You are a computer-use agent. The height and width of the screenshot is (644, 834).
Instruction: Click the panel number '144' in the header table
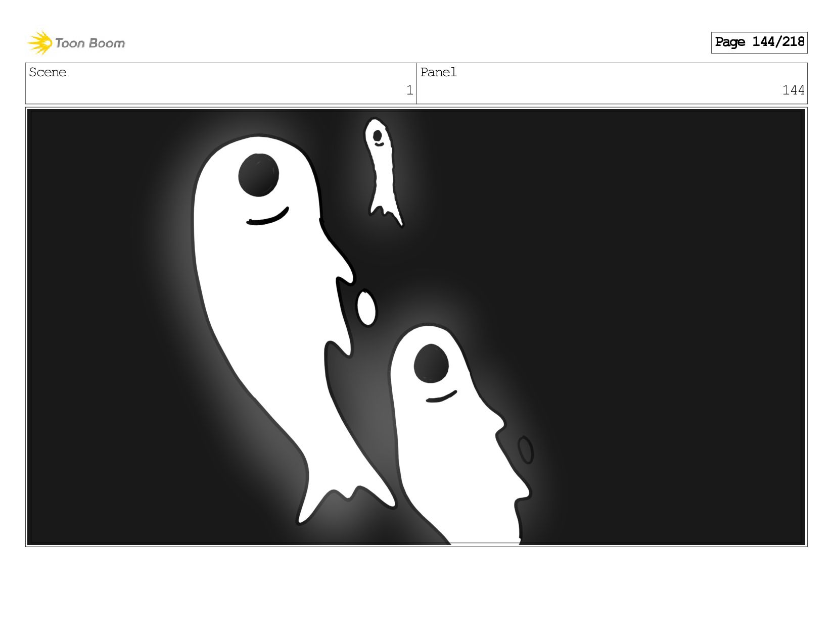[x=793, y=90]
